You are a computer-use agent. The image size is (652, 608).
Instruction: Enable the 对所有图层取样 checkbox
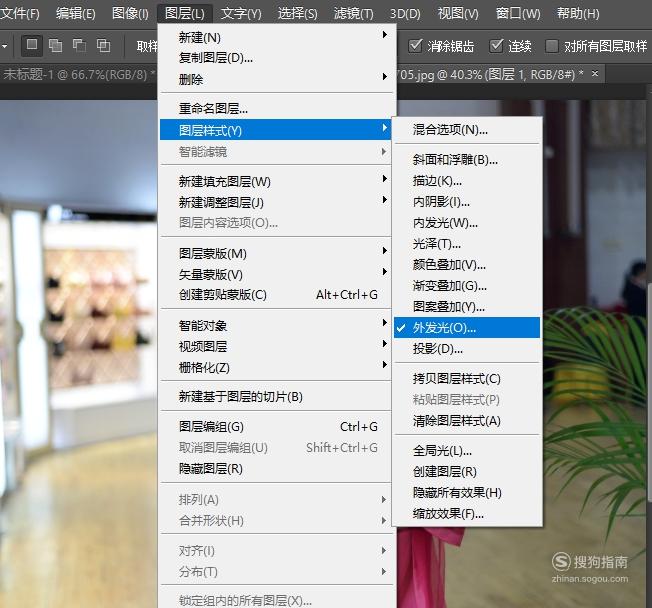coord(551,46)
